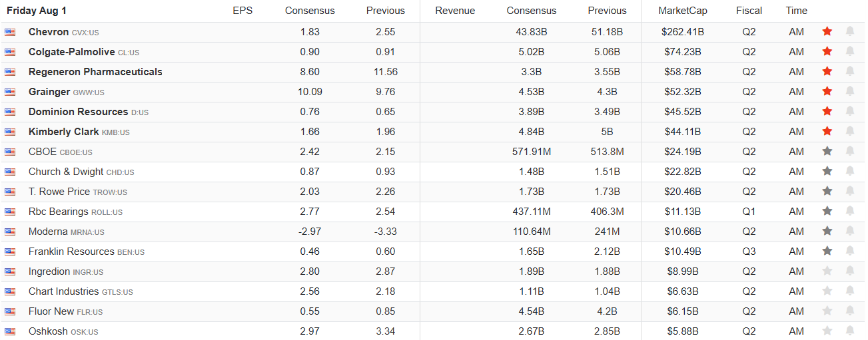
Task: Open Dominion Resources link
Action: (x=78, y=112)
